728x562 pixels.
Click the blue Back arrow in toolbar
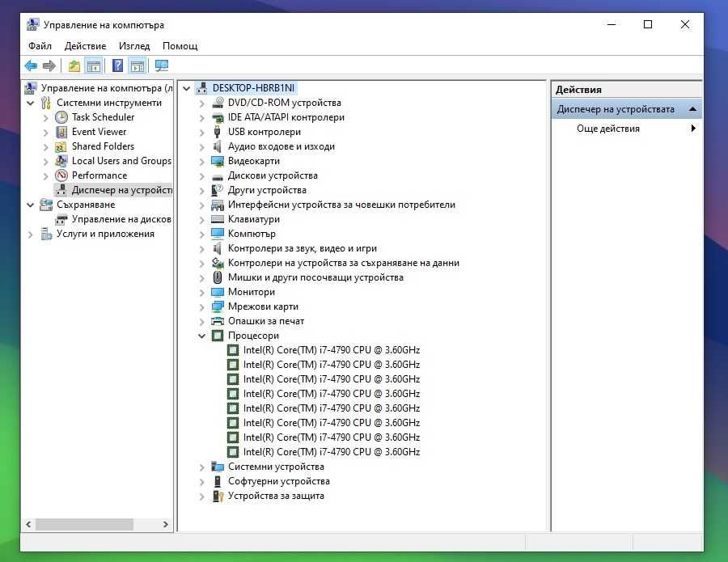(x=31, y=66)
